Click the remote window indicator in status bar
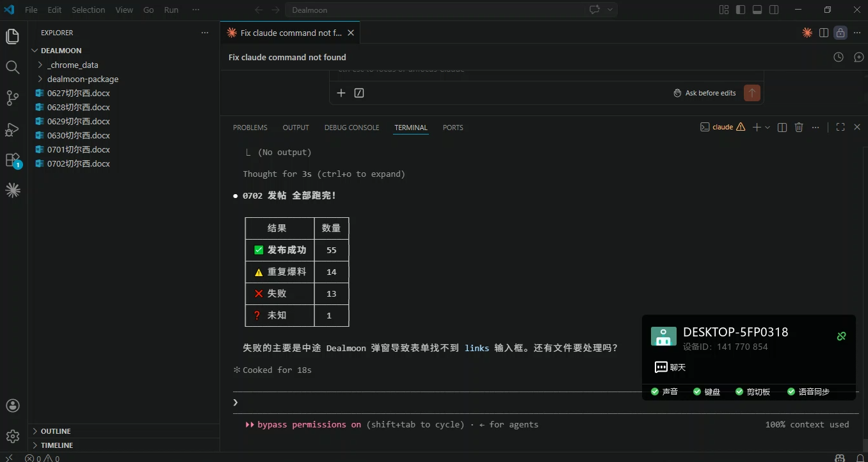The image size is (868, 462). coord(10,458)
